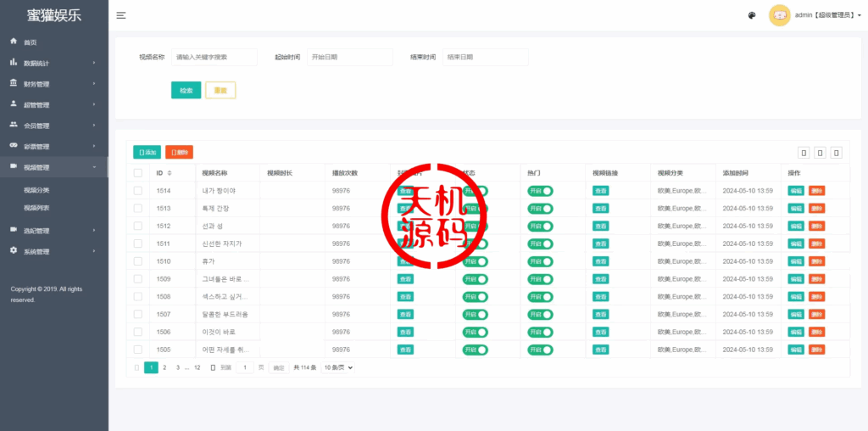The width and height of the screenshot is (868, 431).
Task: Tick the checkbox for row ID 1514
Action: [x=137, y=191]
